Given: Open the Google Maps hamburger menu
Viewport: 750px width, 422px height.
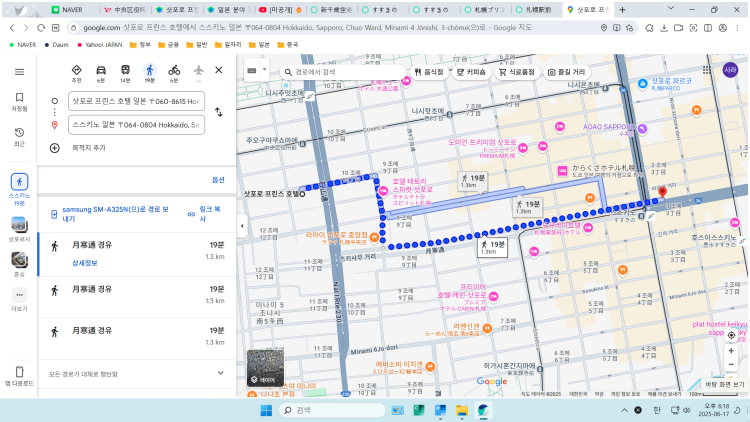Looking at the screenshot, I should coord(19,72).
